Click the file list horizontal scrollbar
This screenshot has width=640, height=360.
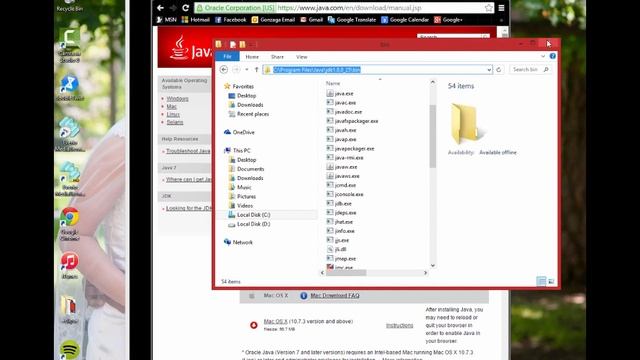pyautogui.click(x=346, y=273)
